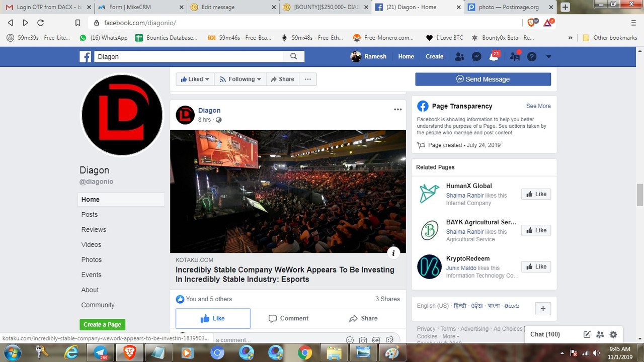
Task: Click page vertical scrollbar thumb
Action: click(x=640, y=195)
